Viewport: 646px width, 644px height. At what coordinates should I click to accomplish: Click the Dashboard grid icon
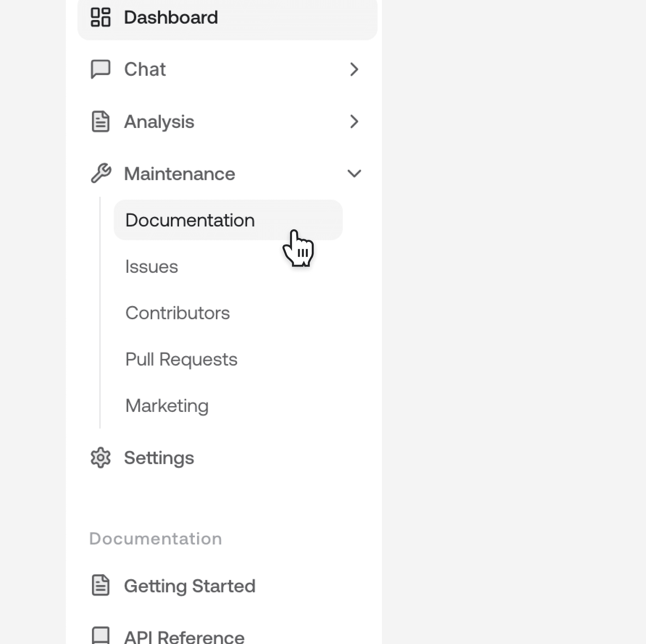(x=100, y=17)
